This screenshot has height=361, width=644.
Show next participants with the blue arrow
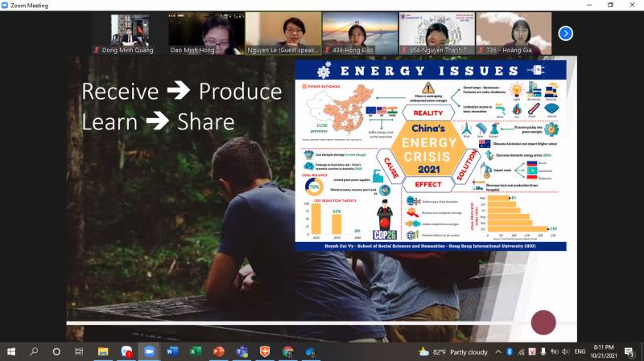[565, 33]
